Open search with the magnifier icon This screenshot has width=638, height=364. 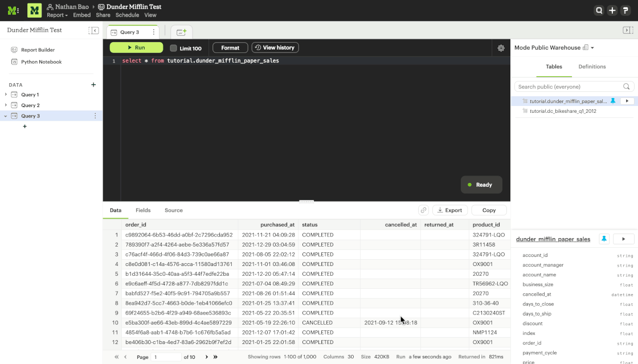[x=599, y=11]
